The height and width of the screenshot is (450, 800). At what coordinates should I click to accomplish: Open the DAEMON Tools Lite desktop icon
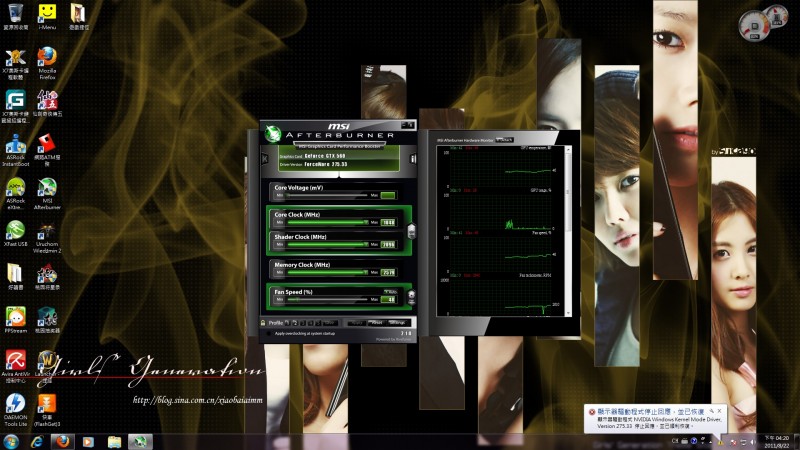[x=16, y=410]
